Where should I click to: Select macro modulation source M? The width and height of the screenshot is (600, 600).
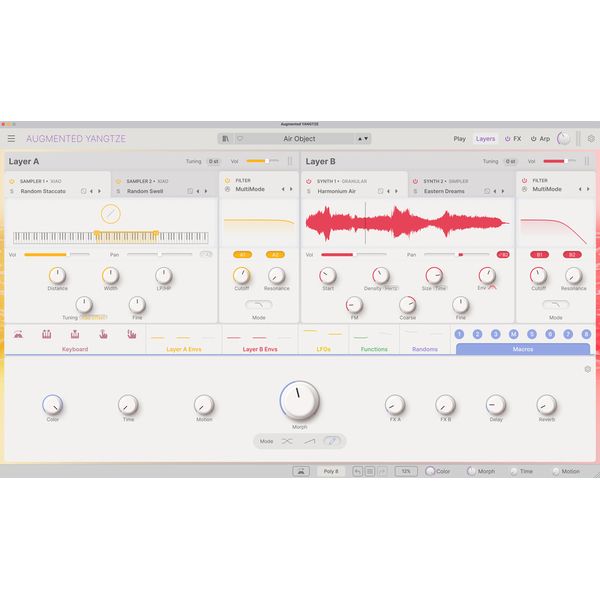click(x=514, y=334)
